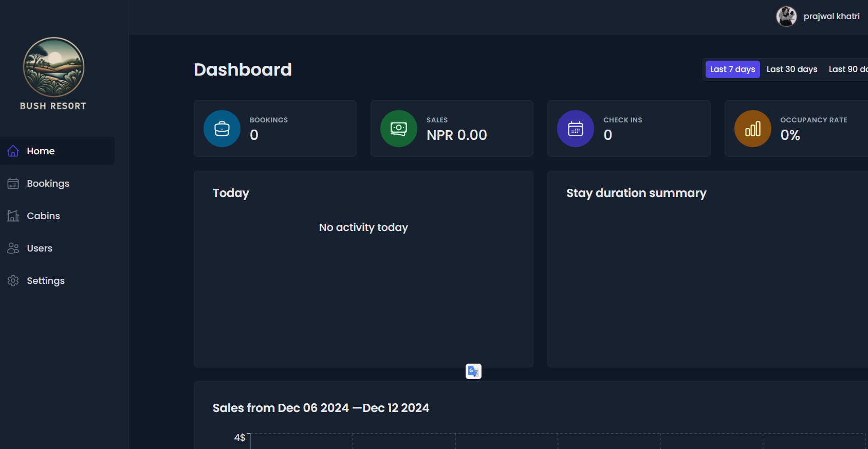Click the prajwal khatri username text
Image resolution: width=868 pixels, height=449 pixels.
[832, 16]
